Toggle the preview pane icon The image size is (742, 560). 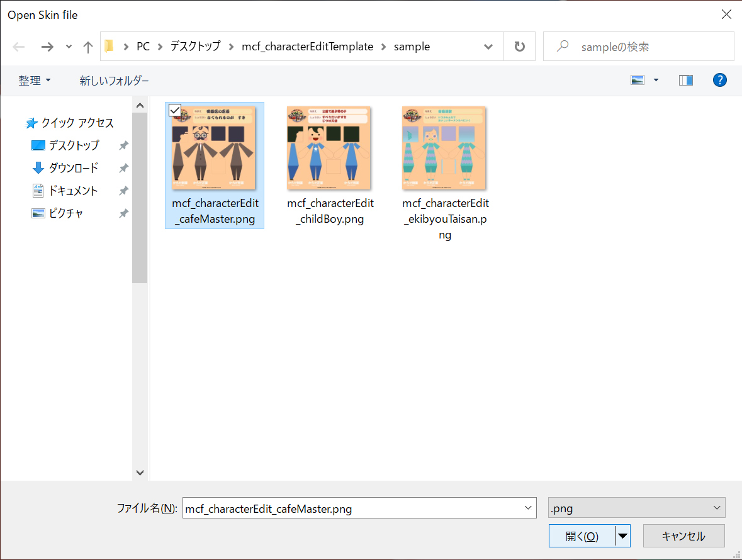(x=686, y=81)
